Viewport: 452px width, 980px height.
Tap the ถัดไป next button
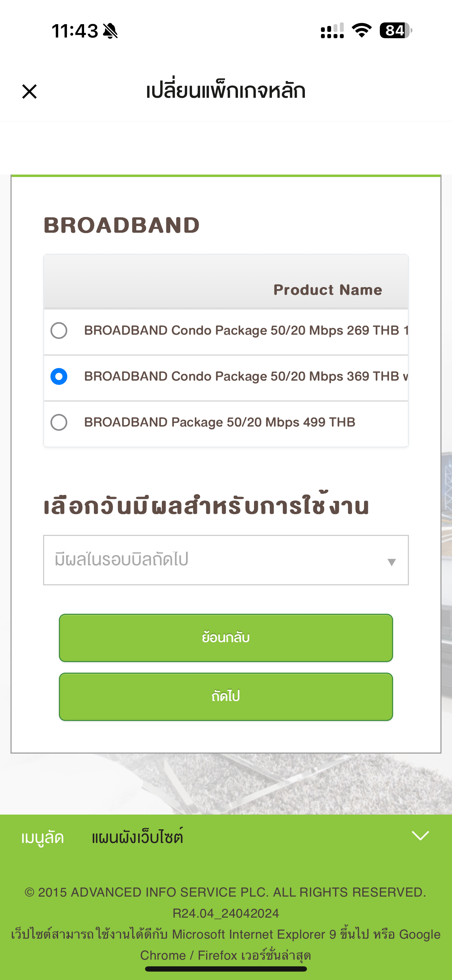pyautogui.click(x=226, y=696)
